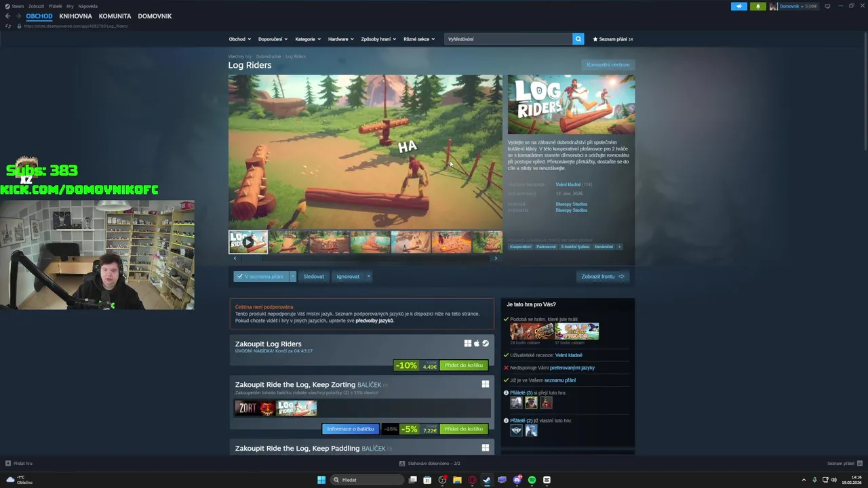Toggle the Sledovat follow button

coord(313,277)
